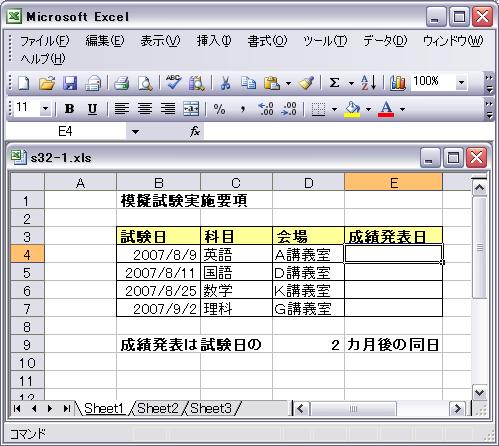Select the Format Painter brush icon

click(x=306, y=83)
